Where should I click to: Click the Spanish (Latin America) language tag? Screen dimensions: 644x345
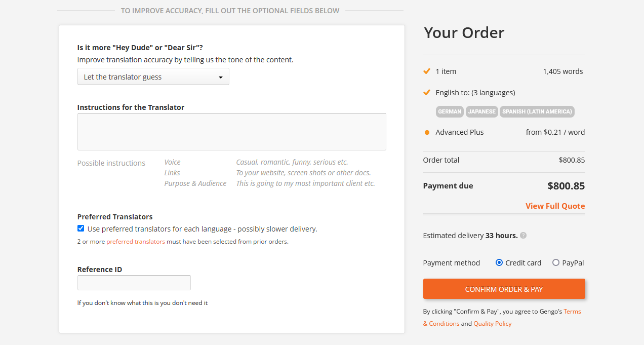pos(537,111)
